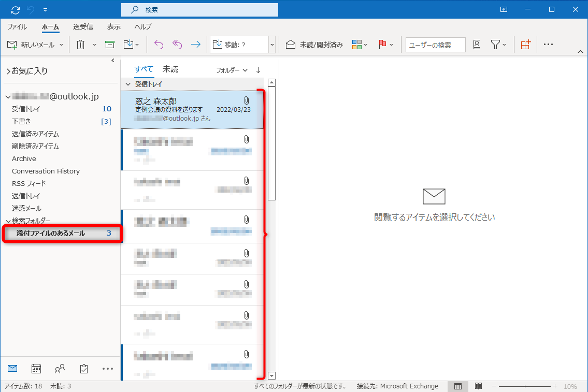The height and width of the screenshot is (392, 588).
Task: Select Reading view in the status bar
Action: 478,386
